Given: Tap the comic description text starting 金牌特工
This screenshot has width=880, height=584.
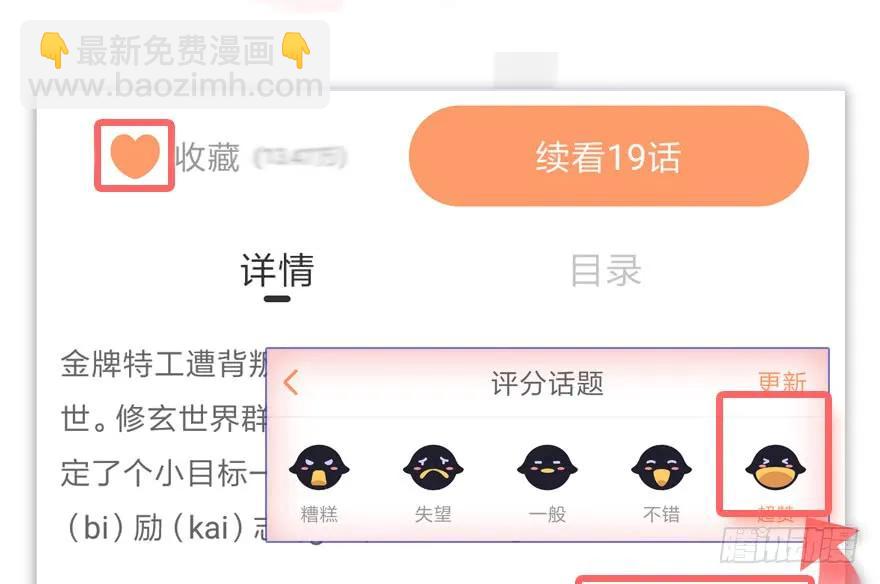Looking at the screenshot, I should tap(163, 446).
